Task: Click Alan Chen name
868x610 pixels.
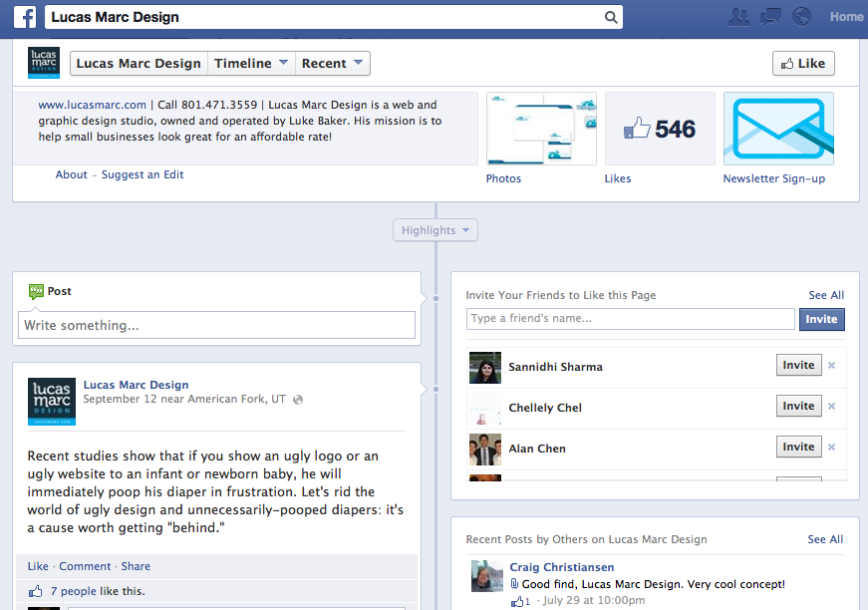Action: [x=537, y=449]
